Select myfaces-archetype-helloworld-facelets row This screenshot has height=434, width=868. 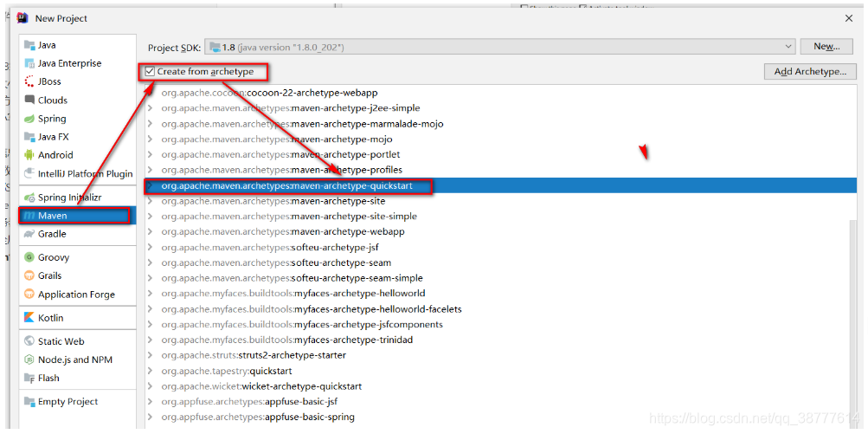point(496,308)
